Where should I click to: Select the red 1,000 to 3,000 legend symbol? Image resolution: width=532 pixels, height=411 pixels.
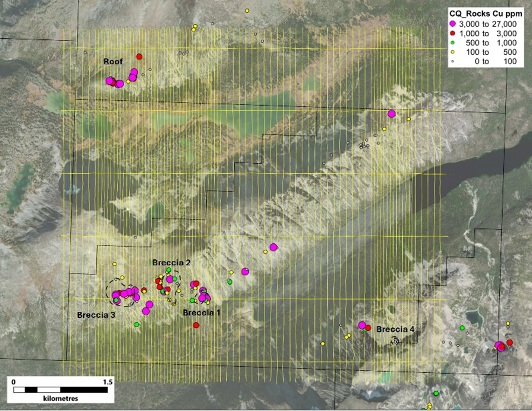coord(452,33)
